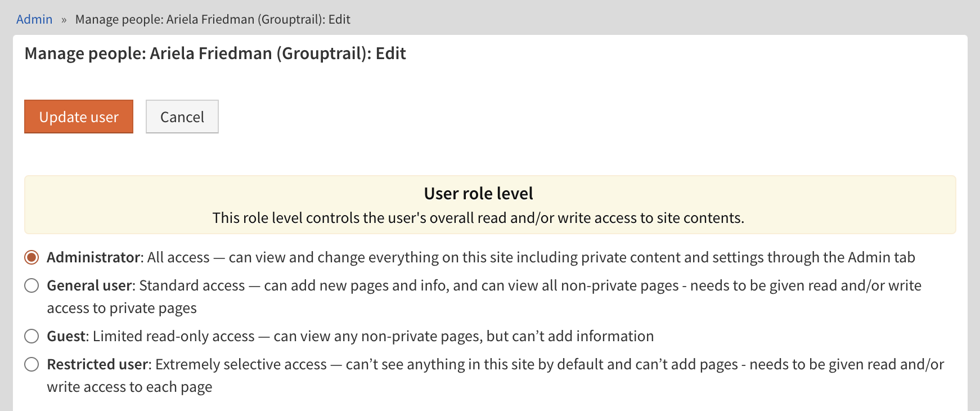
Task: Pick the Restricted user radio button
Action: click(32, 364)
